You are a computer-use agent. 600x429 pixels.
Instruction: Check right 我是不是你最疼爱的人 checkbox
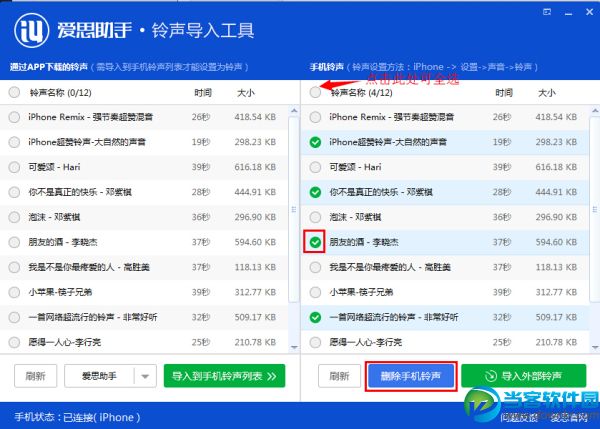pos(315,267)
